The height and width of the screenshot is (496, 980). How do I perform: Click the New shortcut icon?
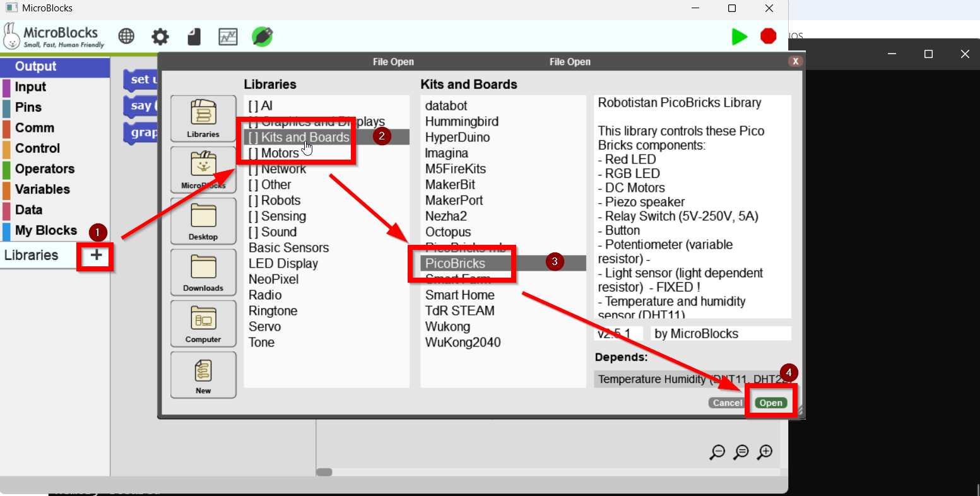pos(203,375)
